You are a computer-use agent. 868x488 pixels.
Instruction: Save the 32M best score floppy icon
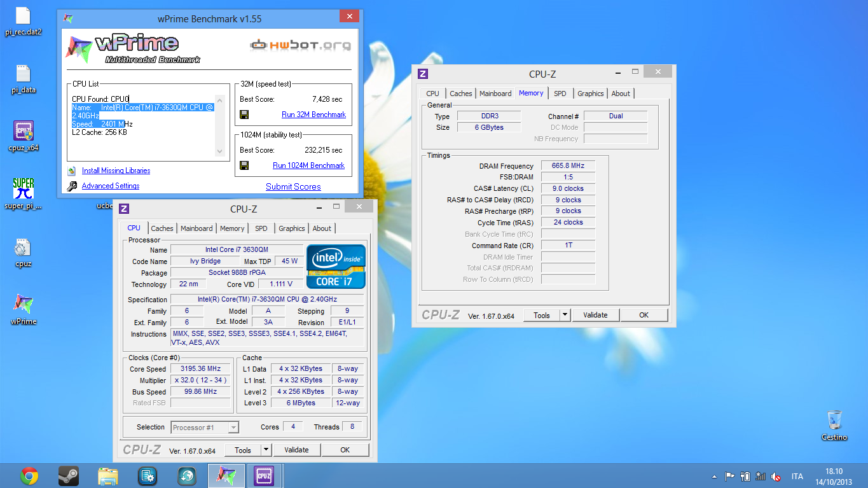click(x=244, y=115)
